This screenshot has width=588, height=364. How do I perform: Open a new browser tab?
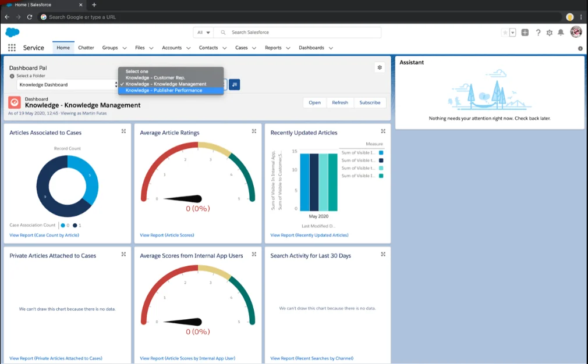click(x=94, y=5)
